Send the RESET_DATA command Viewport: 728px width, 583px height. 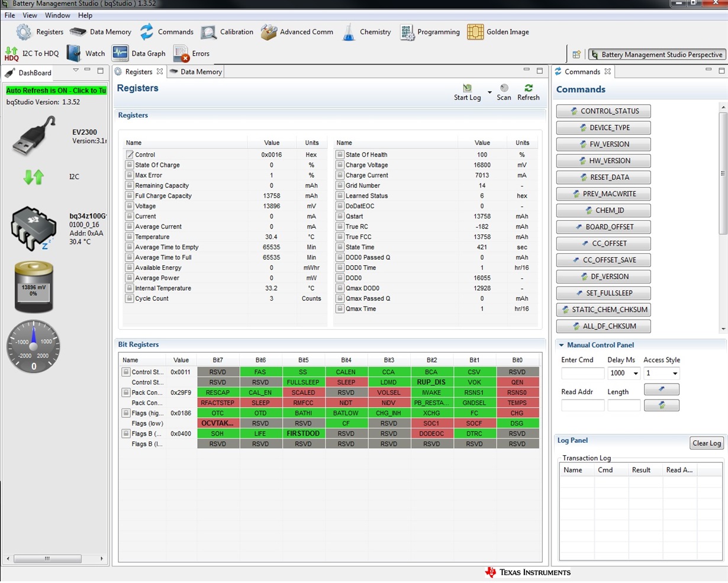(604, 178)
